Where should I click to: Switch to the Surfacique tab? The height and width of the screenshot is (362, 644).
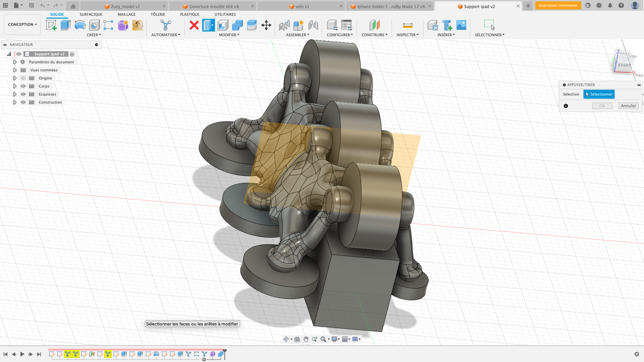(x=91, y=14)
